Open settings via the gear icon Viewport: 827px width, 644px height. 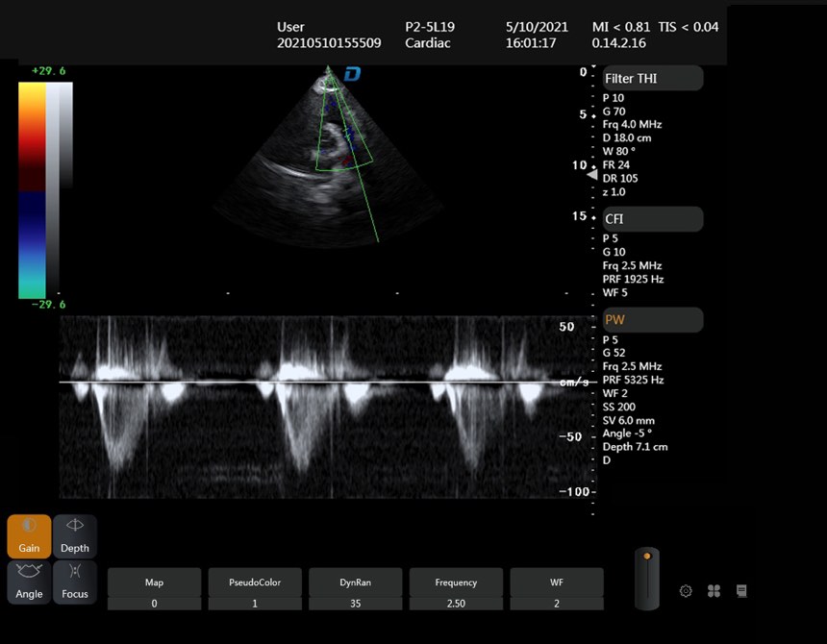[x=686, y=591]
